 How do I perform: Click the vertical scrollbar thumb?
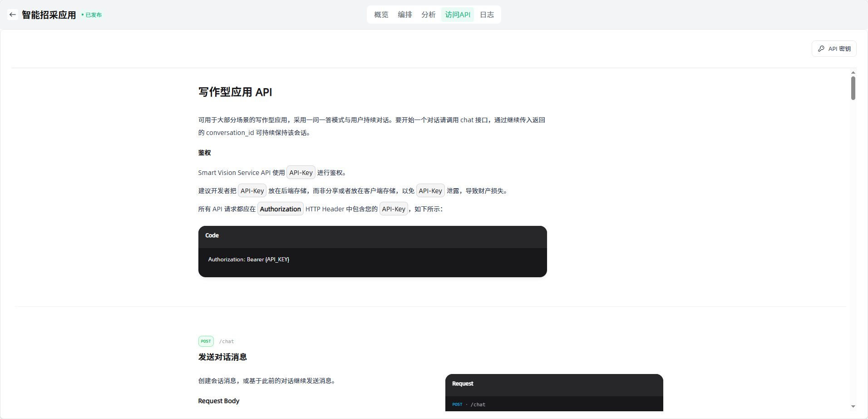(853, 88)
